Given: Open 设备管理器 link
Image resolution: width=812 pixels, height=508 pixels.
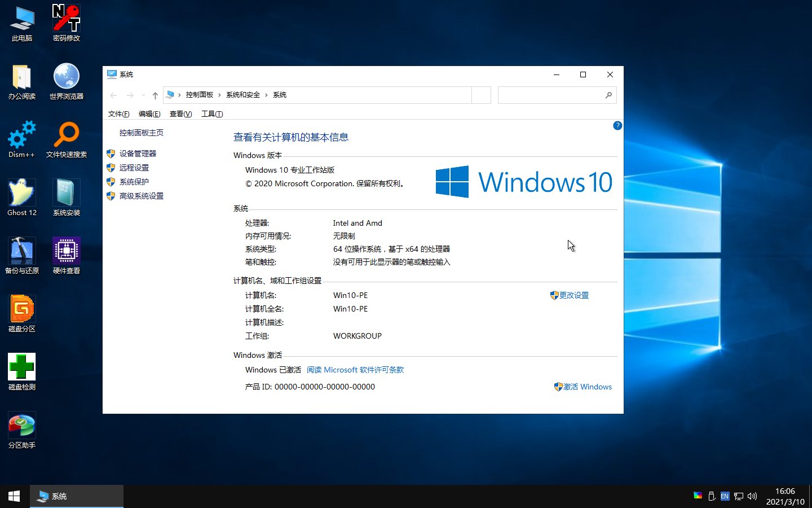Looking at the screenshot, I should (x=138, y=154).
